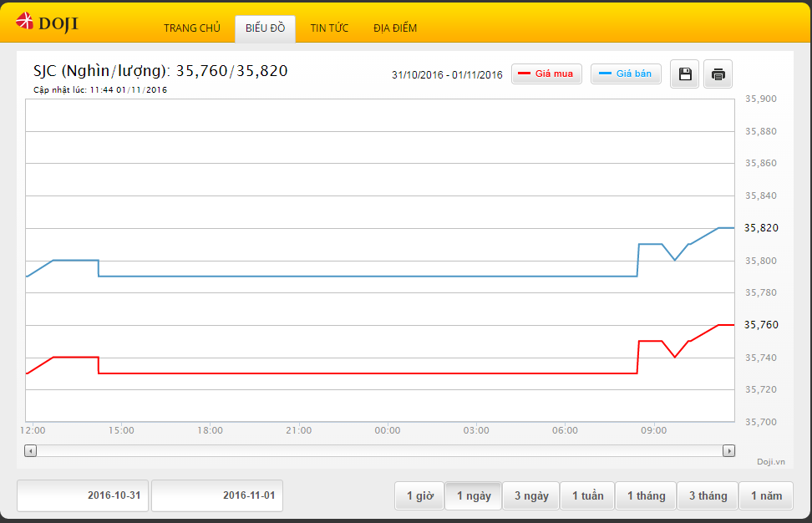Click the 35,740 axis label
The height and width of the screenshot is (523, 812).
(761, 358)
